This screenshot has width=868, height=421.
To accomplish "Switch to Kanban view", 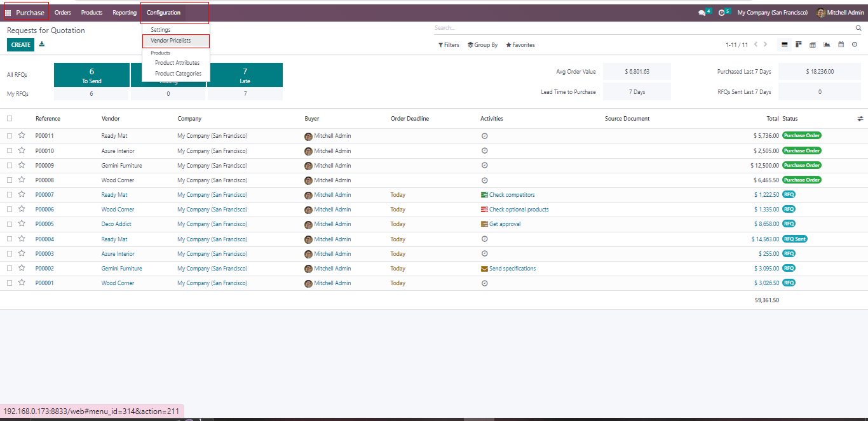I will 798,44.
